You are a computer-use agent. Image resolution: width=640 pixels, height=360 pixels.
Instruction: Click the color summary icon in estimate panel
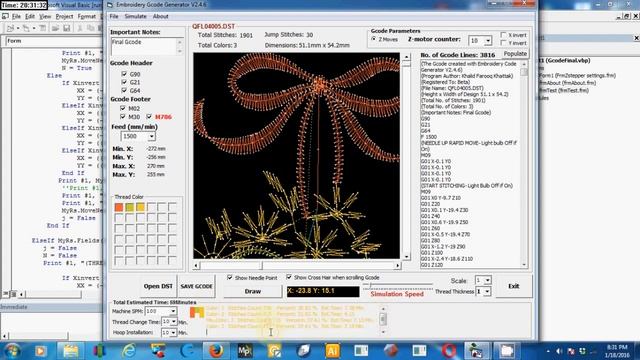click(x=197, y=312)
